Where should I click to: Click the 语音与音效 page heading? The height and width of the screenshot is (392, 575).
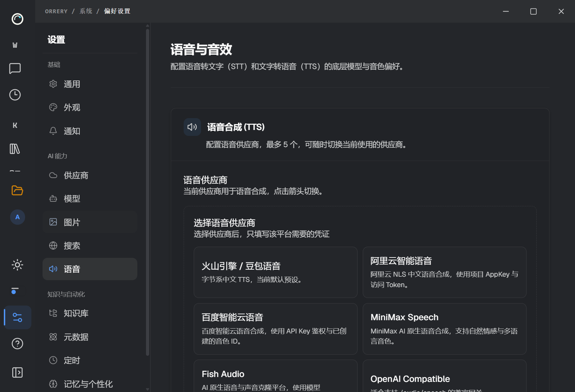(x=201, y=49)
